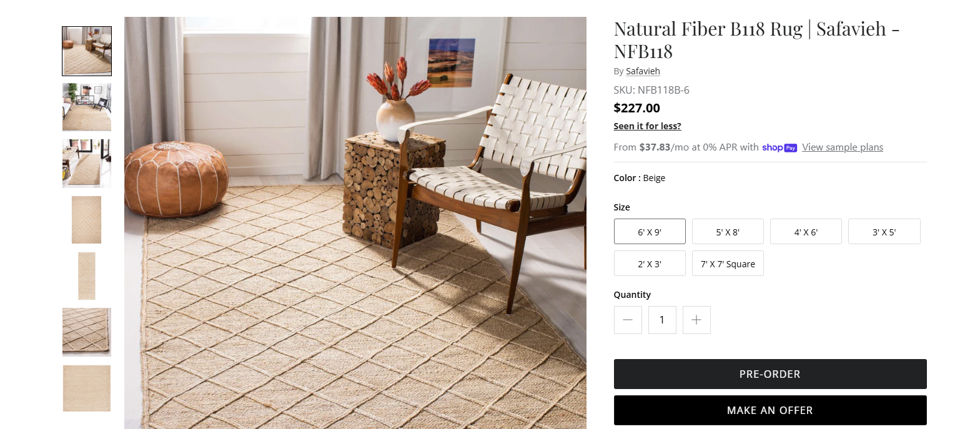
Task: Click the Shop Pay logo
Action: 780,147
